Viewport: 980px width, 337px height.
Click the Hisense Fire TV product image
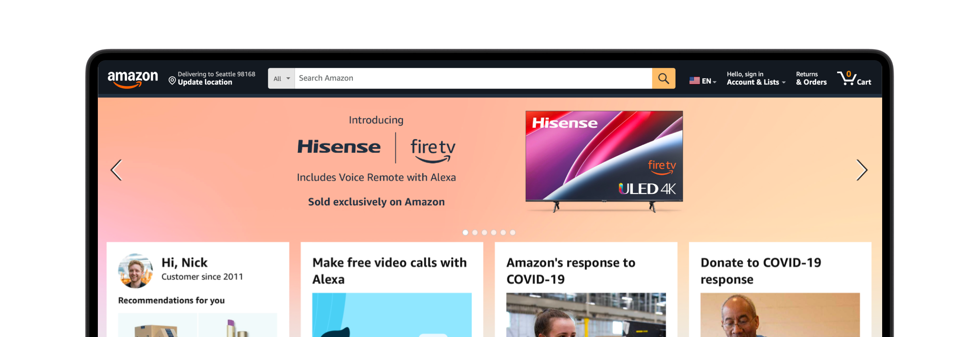point(604,161)
